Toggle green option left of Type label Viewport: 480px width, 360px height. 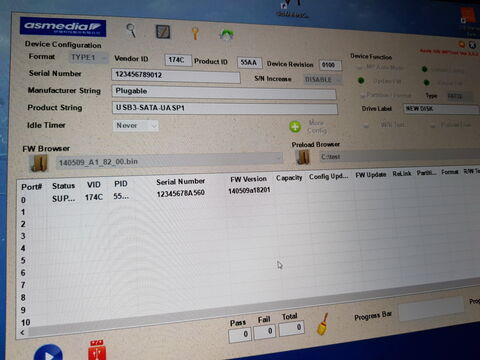[x=426, y=83]
